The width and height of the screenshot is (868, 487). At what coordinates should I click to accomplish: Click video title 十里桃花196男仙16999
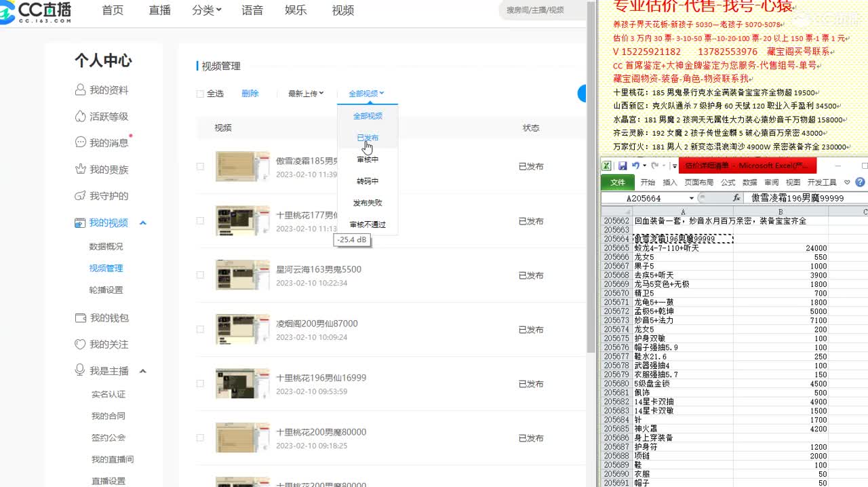point(321,378)
